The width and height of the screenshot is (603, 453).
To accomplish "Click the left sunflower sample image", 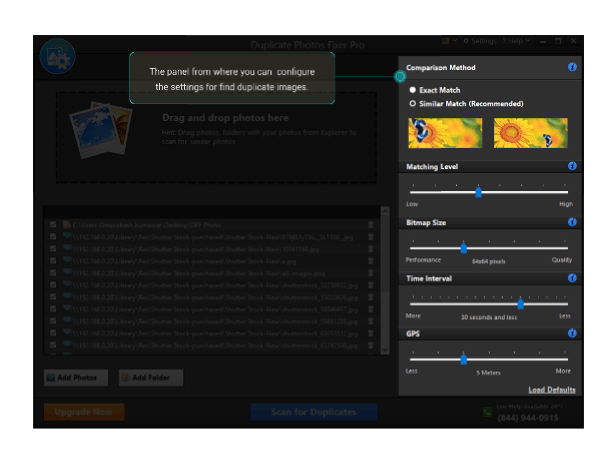I will [x=445, y=133].
